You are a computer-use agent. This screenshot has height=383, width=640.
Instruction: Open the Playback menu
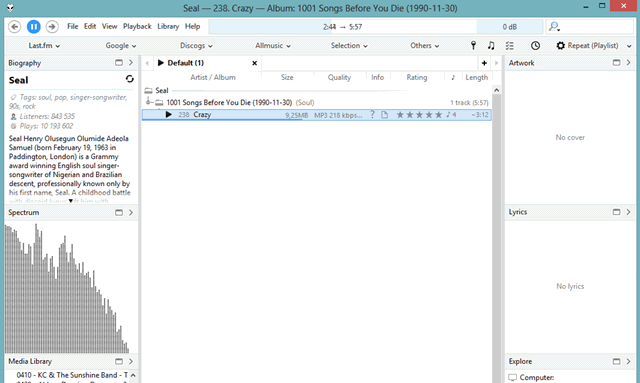[137, 27]
